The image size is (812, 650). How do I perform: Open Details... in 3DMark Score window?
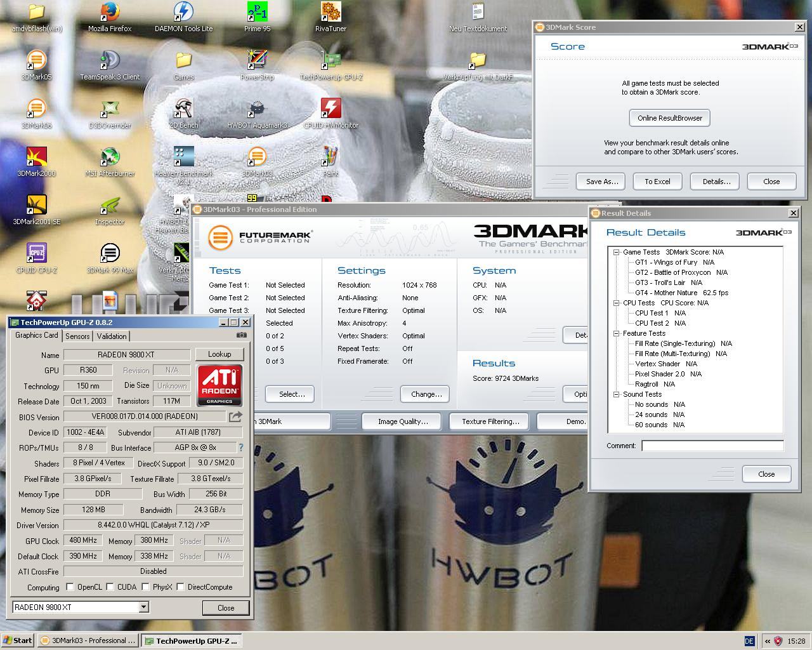pos(716,182)
